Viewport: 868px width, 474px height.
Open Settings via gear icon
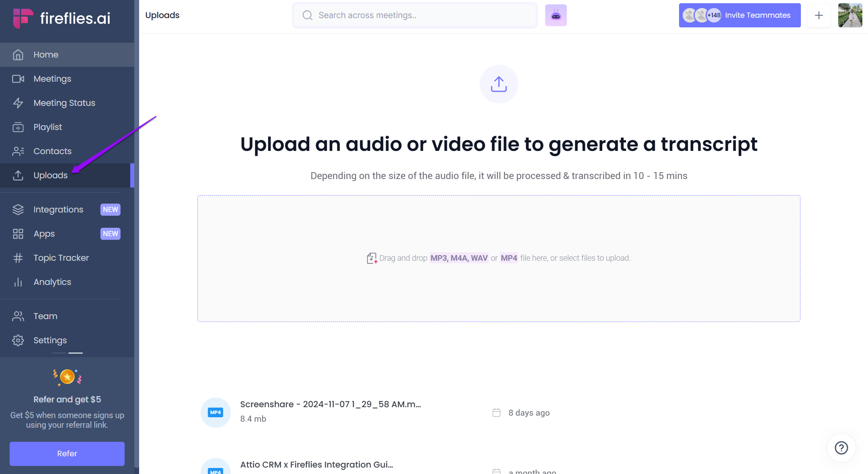[x=18, y=340]
